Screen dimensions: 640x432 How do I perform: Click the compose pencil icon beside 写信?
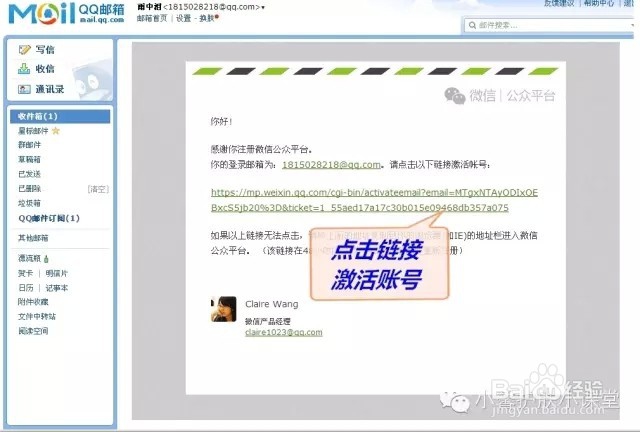[x=24, y=49]
